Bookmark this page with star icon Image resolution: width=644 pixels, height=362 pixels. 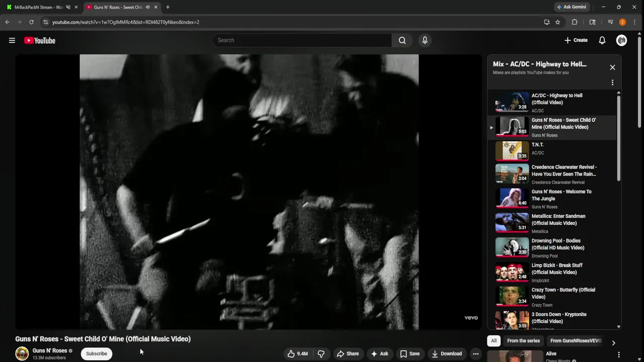pyautogui.click(x=557, y=22)
